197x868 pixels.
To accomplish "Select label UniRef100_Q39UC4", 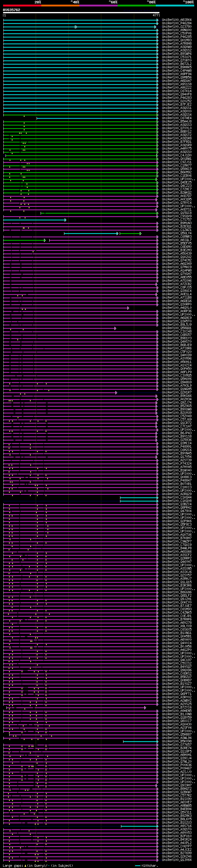I will 177,291.
